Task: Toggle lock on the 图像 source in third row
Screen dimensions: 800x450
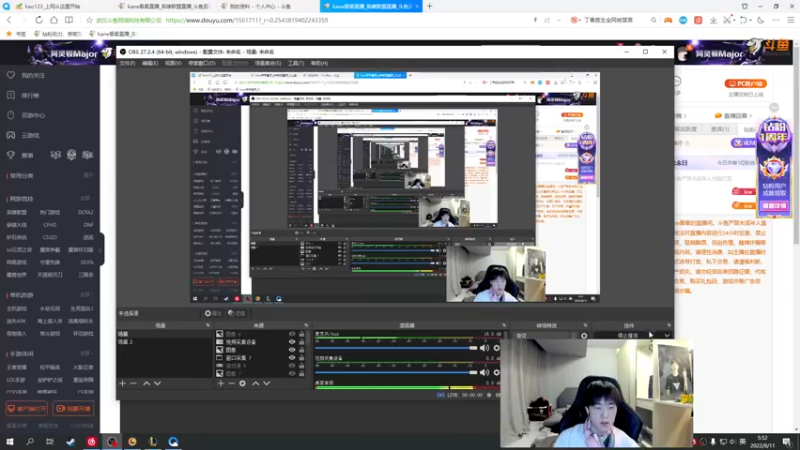Action: 302,350
